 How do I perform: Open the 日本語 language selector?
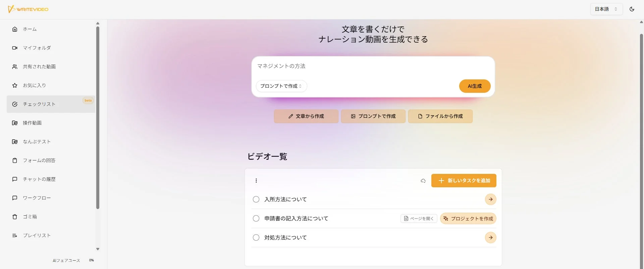[x=606, y=9]
